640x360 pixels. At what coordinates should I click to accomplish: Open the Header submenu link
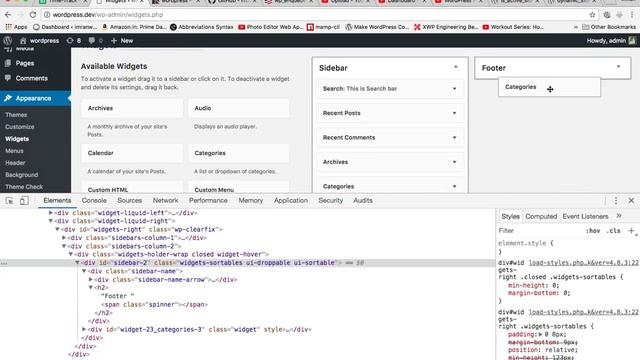point(15,163)
